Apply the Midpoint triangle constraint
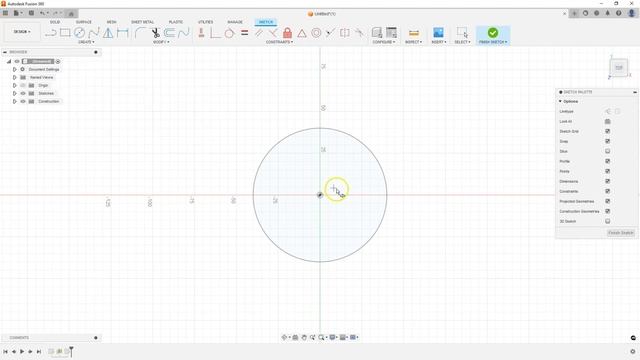 click(302, 33)
